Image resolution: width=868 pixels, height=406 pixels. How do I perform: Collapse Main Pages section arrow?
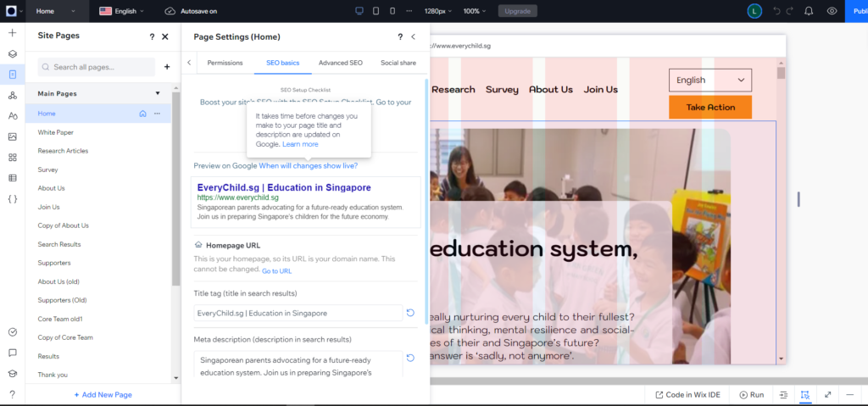157,93
